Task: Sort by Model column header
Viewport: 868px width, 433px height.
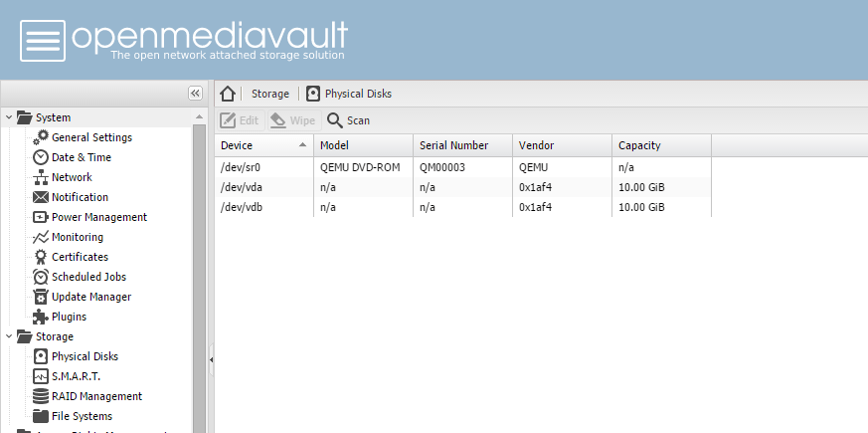Action: coord(363,145)
